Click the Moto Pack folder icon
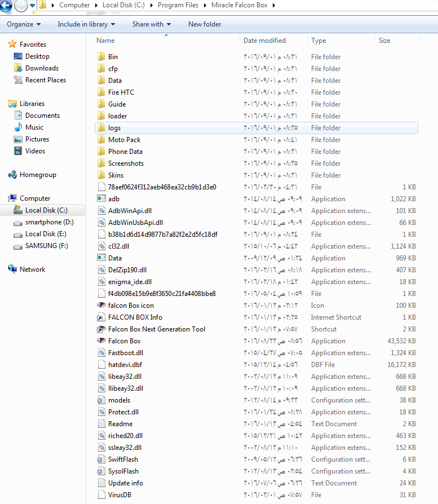Screen dimensions: 438x504 101,139
